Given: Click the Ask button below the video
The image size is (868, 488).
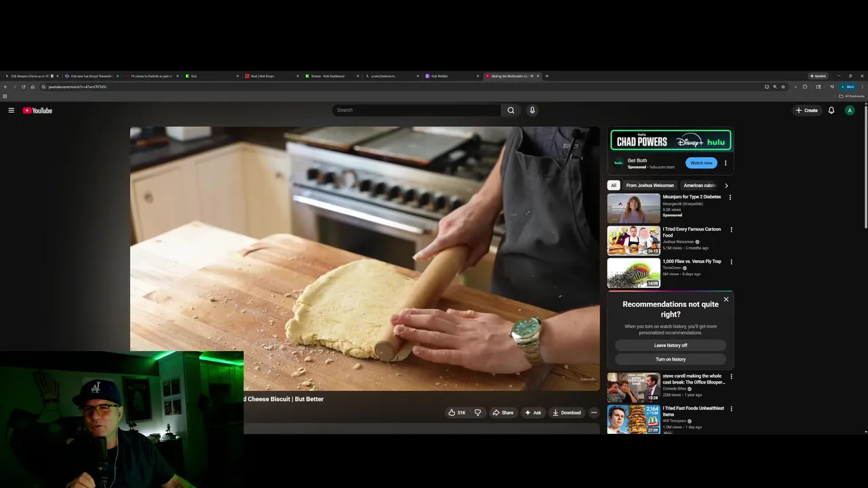Looking at the screenshot, I should coord(533,413).
